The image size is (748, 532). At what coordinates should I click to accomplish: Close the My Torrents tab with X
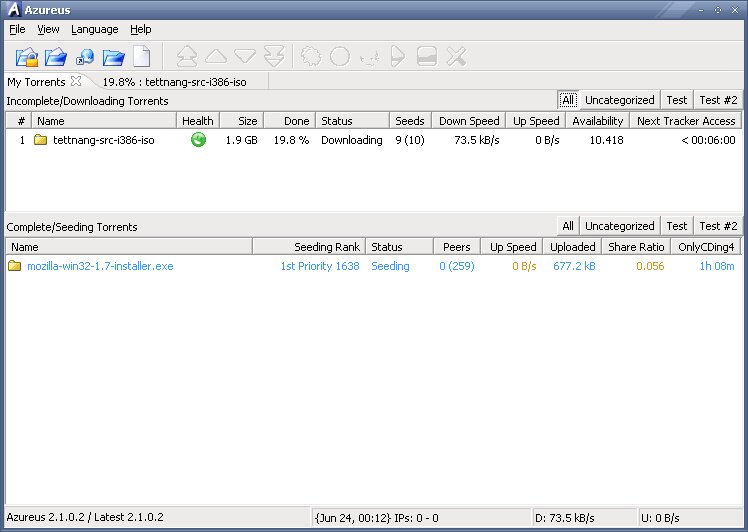pos(76,81)
